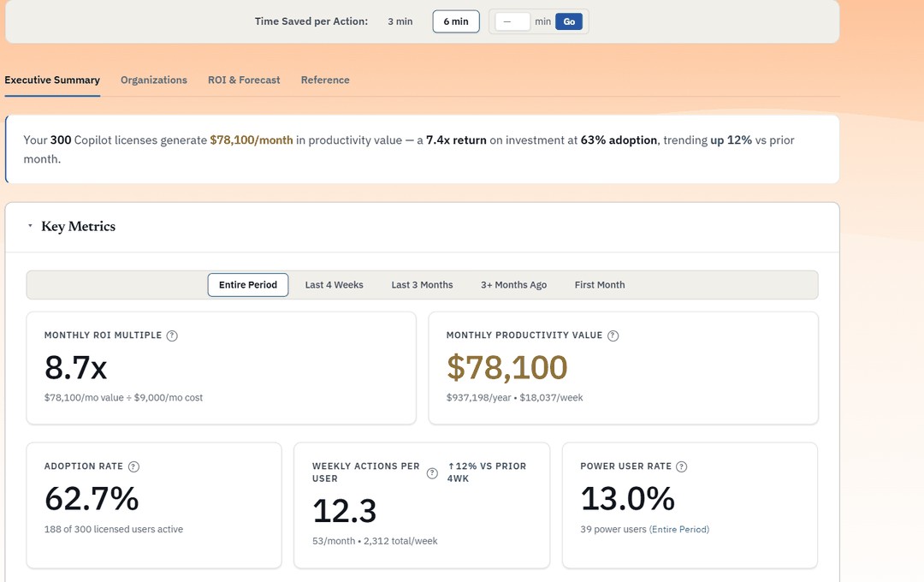The height and width of the screenshot is (582, 924).
Task: Select 3 min time saved option
Action: (400, 21)
